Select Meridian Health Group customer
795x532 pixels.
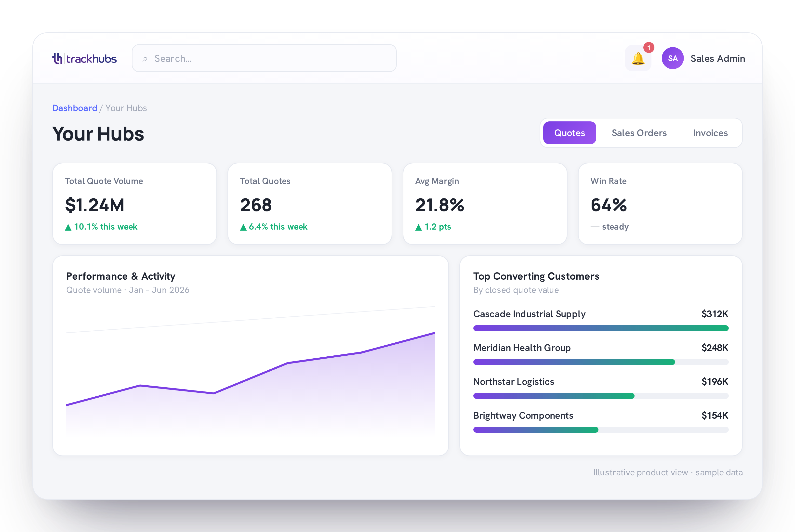click(522, 348)
